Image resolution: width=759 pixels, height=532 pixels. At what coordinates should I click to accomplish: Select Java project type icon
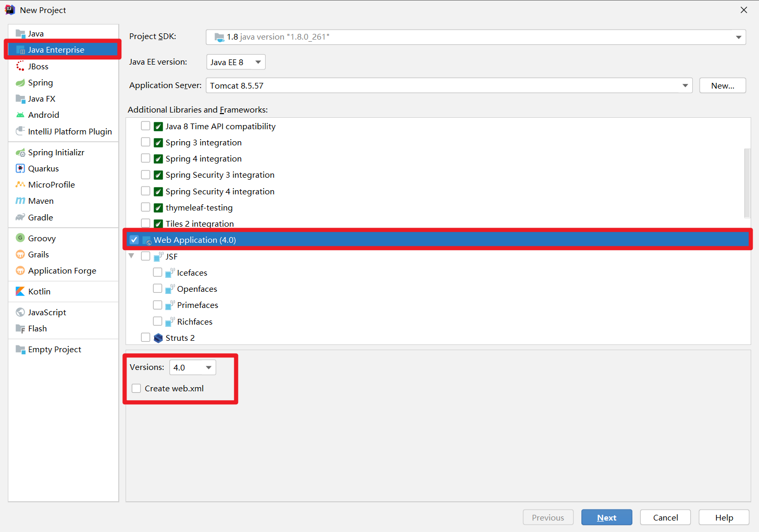[20, 34]
